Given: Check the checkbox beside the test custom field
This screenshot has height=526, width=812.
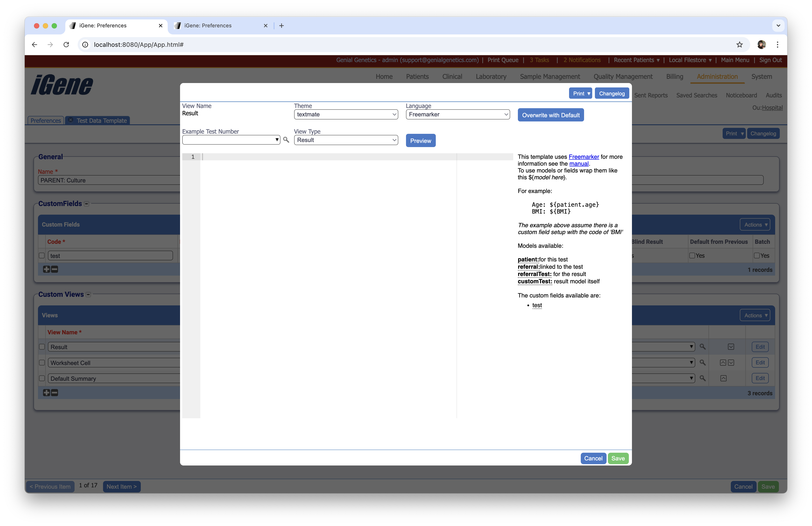Looking at the screenshot, I should pos(42,255).
